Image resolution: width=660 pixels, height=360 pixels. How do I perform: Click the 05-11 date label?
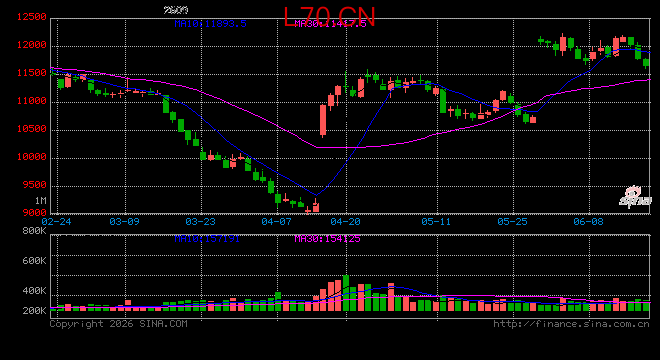(x=436, y=221)
